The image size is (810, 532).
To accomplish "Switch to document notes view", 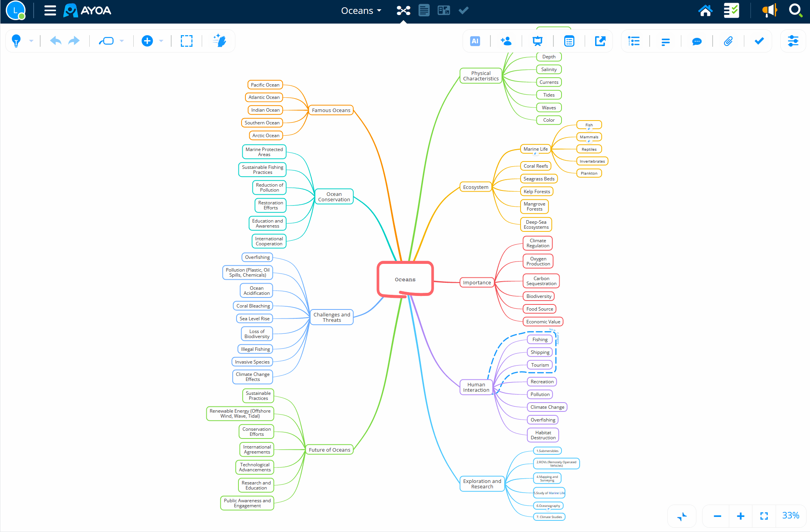I will click(x=424, y=10).
